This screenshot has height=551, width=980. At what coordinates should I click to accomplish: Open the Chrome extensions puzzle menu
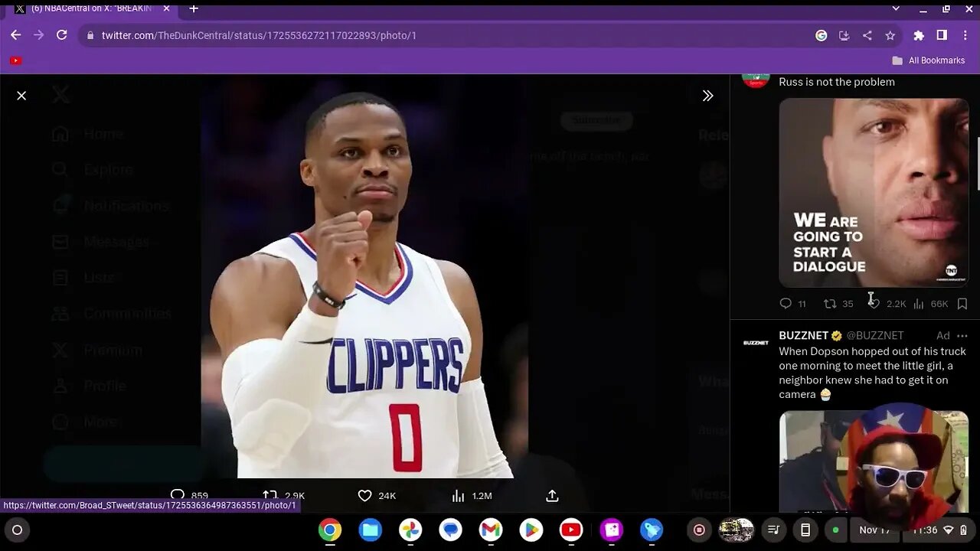919,35
